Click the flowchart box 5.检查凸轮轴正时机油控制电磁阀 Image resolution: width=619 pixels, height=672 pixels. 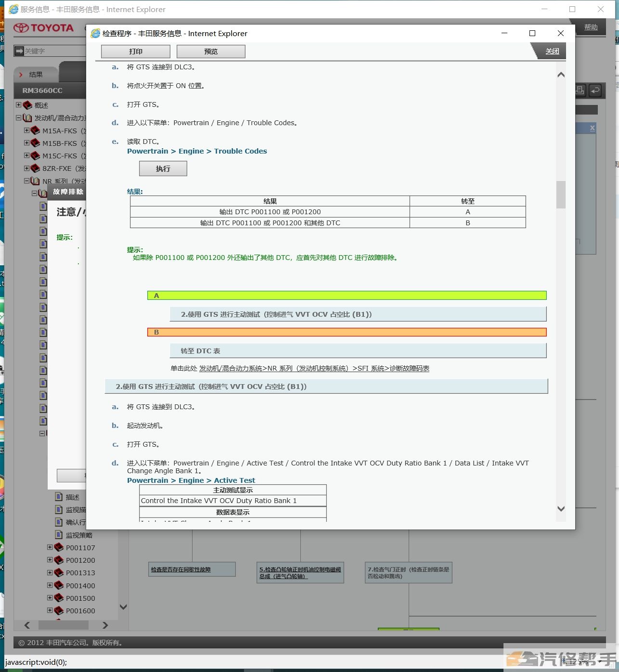coord(300,572)
